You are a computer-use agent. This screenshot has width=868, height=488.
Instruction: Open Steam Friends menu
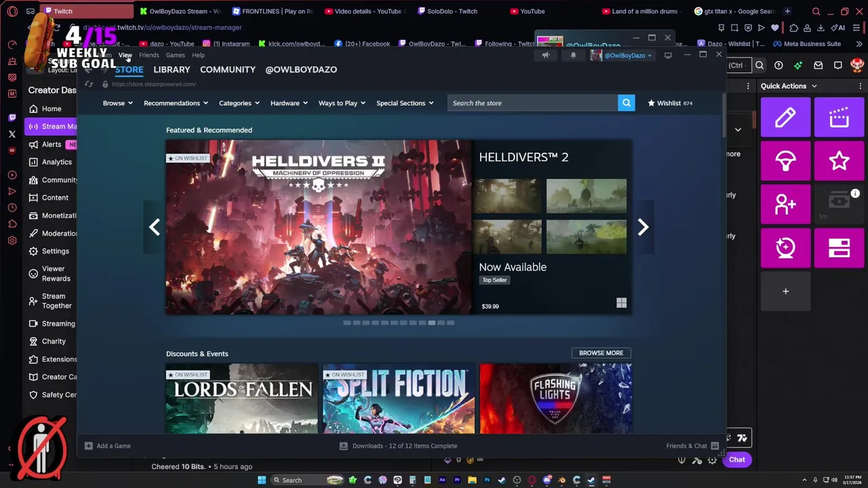(x=149, y=56)
